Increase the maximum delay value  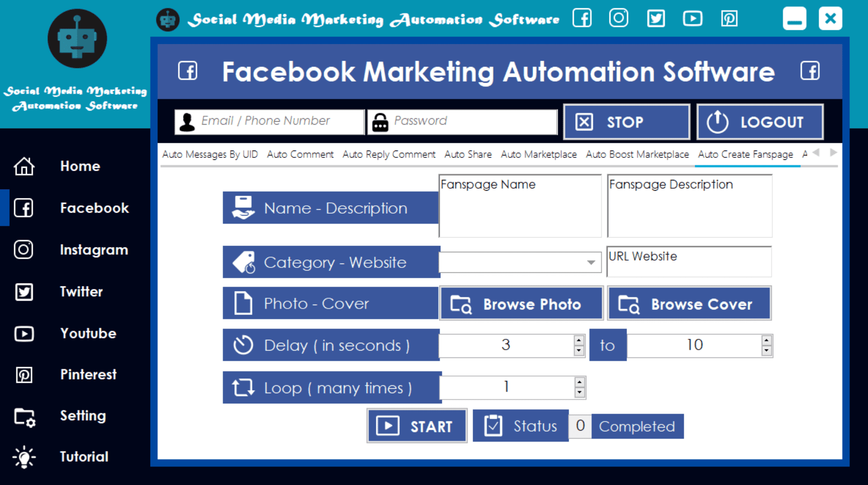point(766,340)
